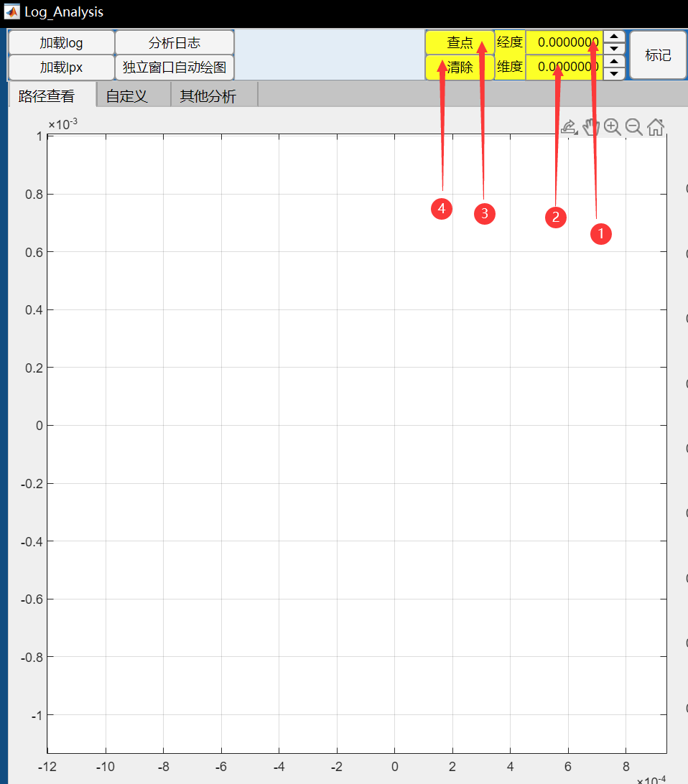Viewport: 688px width, 784px height.
Task: Click the yellow 查点 button
Action: pyautogui.click(x=460, y=43)
